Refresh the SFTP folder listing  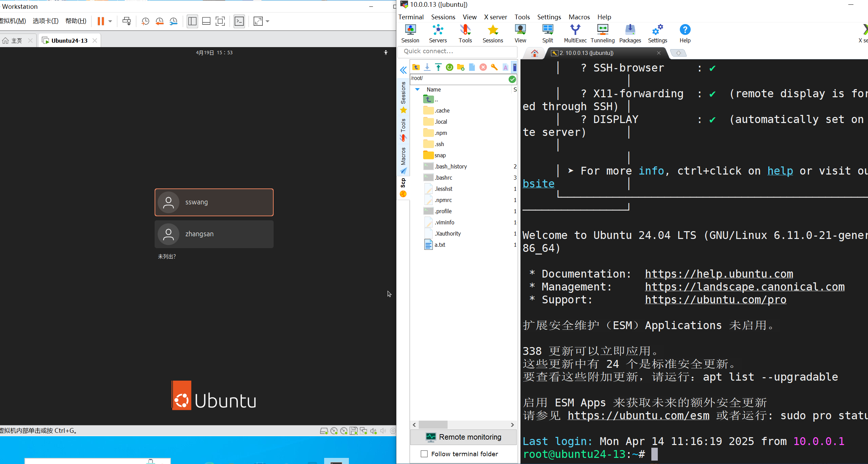point(449,67)
